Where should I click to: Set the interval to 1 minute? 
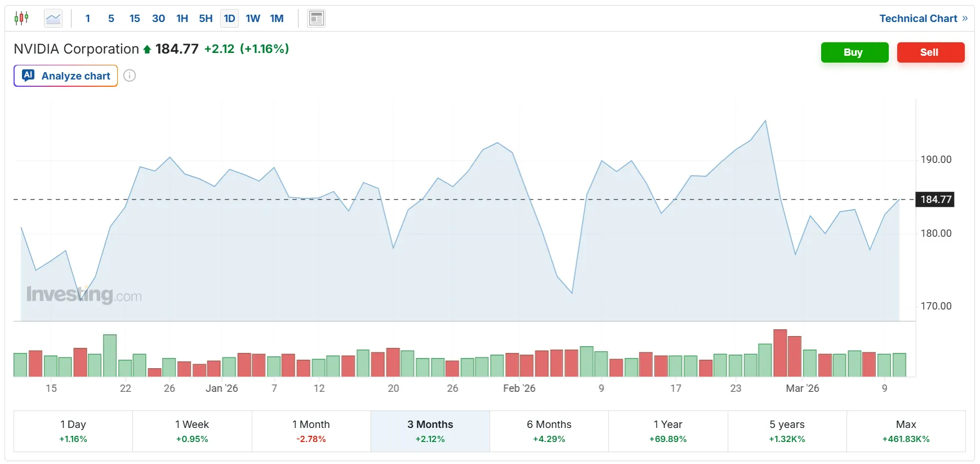[88, 19]
